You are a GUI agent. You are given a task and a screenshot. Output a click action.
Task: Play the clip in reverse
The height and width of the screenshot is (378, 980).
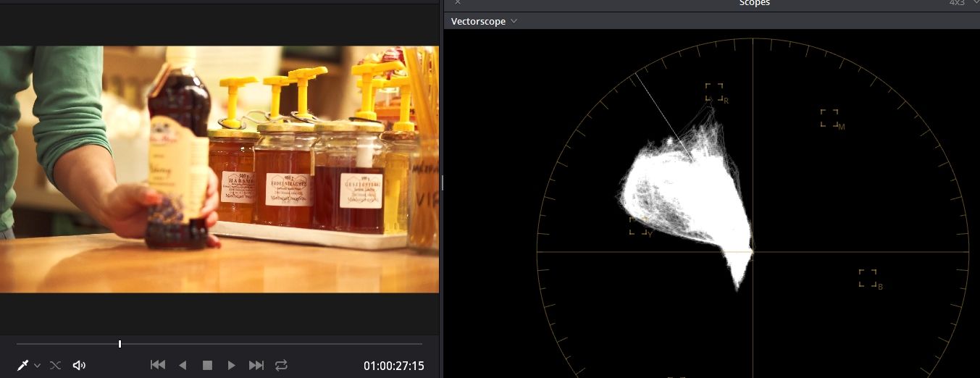[x=183, y=366]
